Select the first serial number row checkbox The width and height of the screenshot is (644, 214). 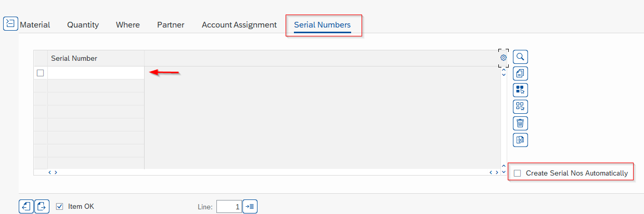(x=40, y=73)
